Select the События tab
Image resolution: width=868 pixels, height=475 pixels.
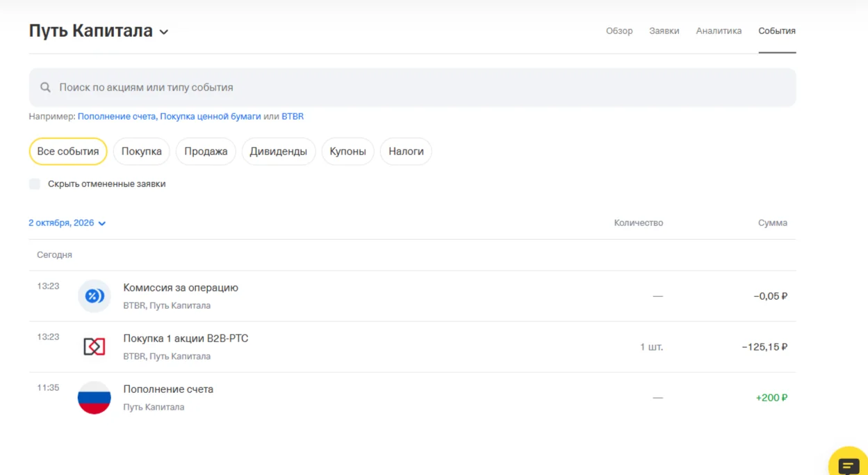(777, 31)
